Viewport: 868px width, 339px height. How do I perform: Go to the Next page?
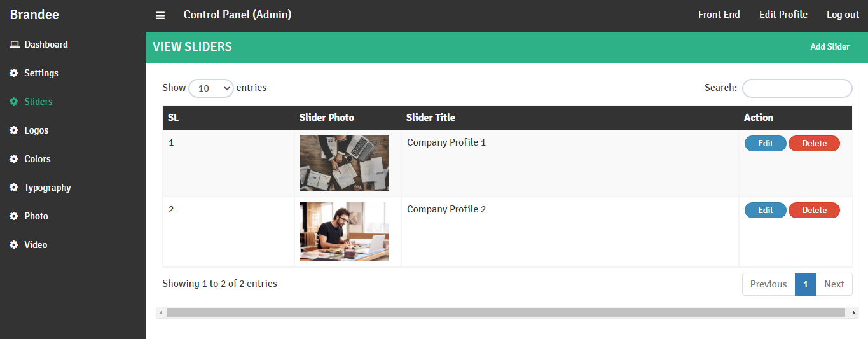[834, 284]
